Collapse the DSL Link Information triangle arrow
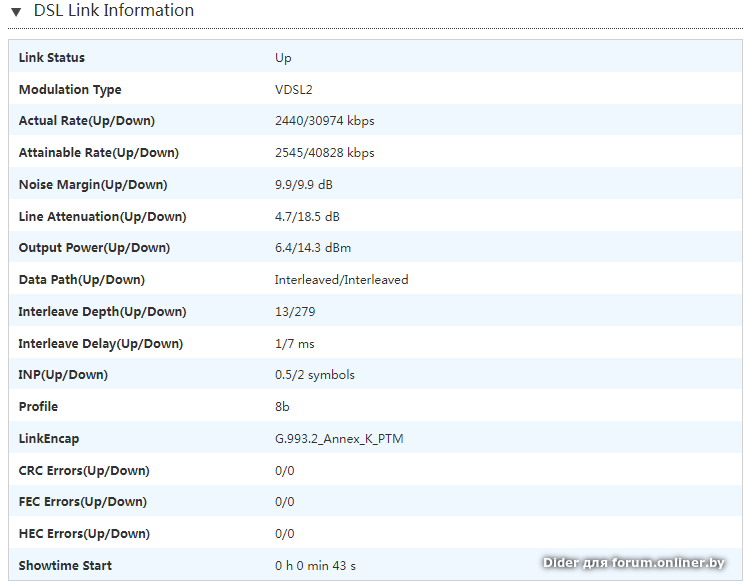 click(16, 12)
